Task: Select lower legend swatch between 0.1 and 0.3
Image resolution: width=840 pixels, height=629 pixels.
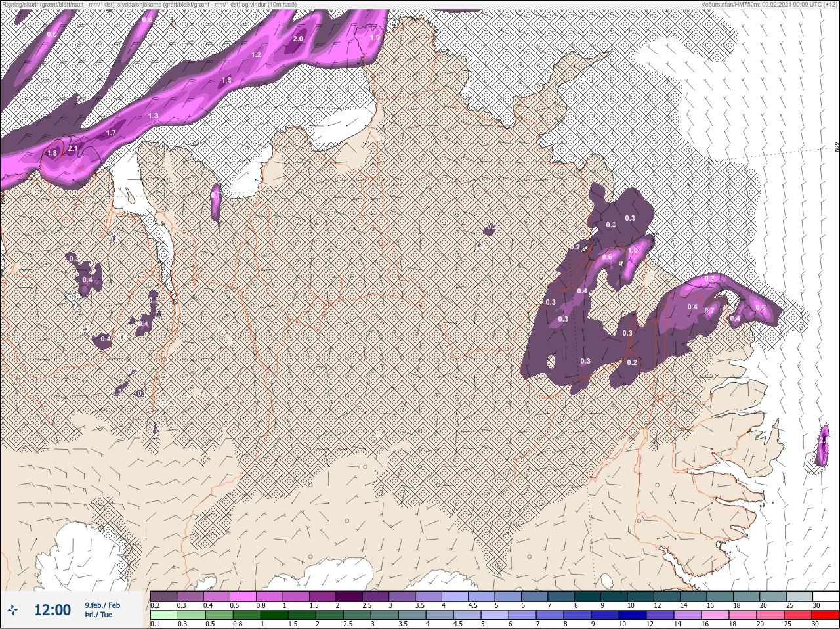Action: (x=163, y=615)
